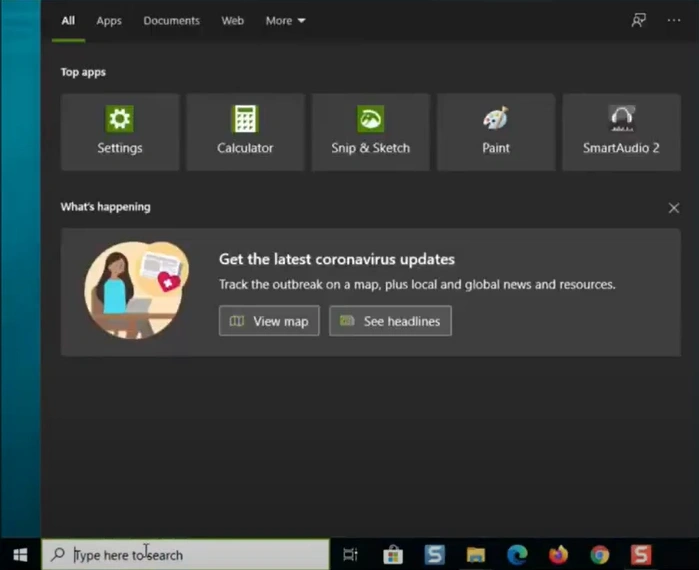
Task: Open the blue S app in taskbar
Action: pos(434,555)
